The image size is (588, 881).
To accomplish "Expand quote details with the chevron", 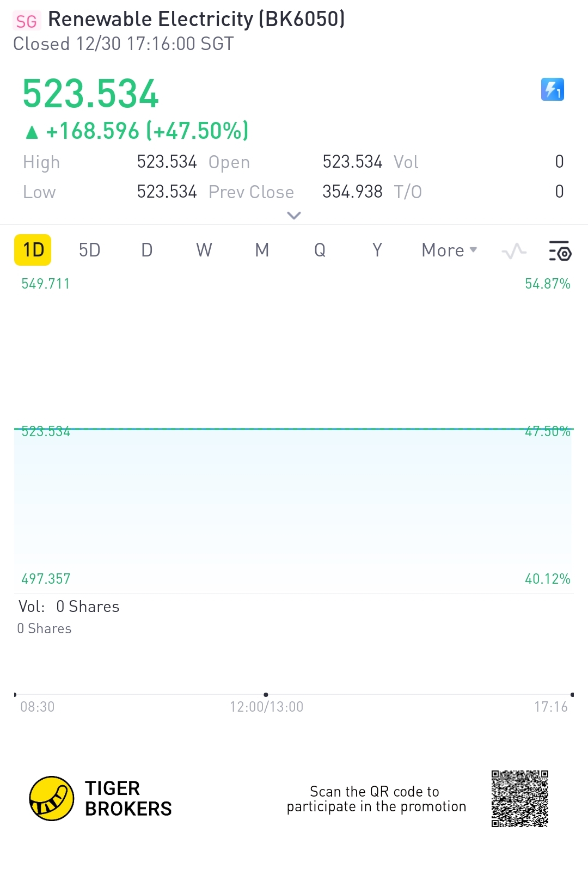I will click(x=294, y=216).
